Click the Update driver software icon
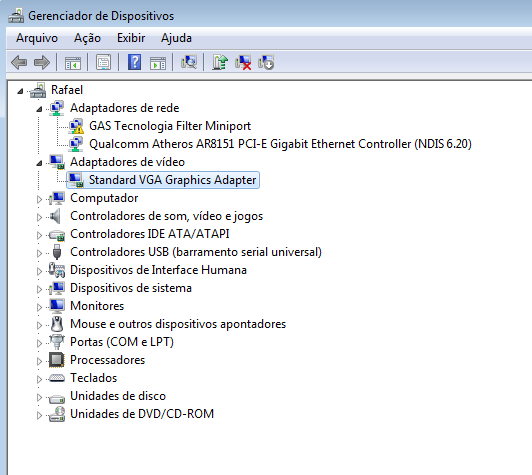 (220, 62)
